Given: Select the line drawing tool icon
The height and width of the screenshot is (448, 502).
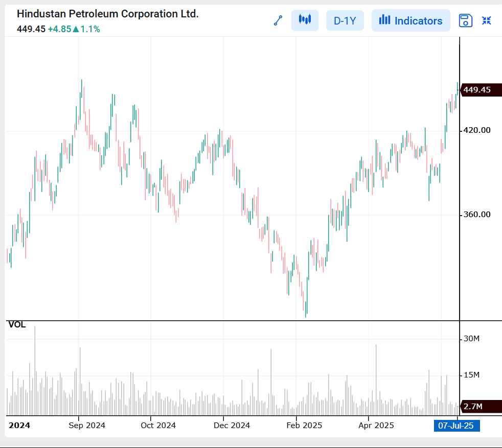Looking at the screenshot, I should click(x=278, y=20).
